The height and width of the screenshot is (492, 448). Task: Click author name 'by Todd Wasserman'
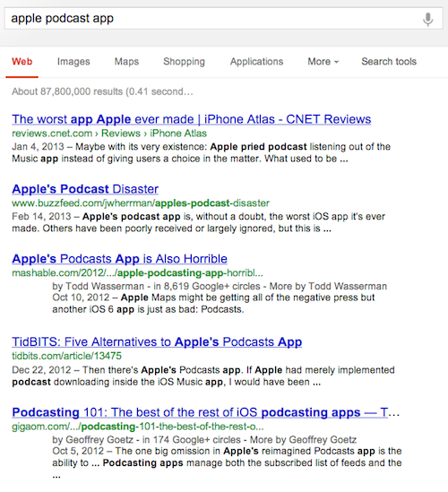[x=99, y=286]
